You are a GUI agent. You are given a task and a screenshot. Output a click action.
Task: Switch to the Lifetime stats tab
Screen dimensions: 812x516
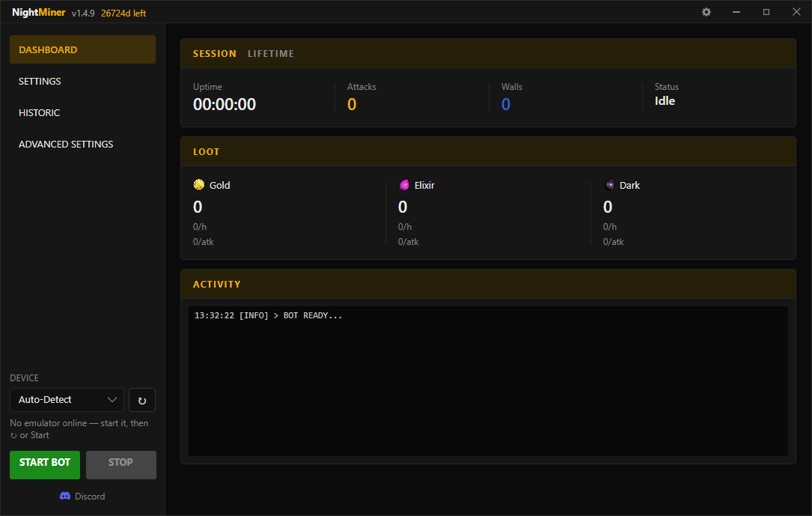[271, 54]
